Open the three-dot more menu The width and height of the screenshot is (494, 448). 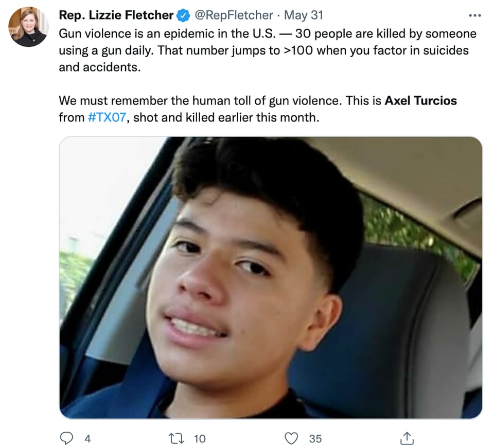475,15
